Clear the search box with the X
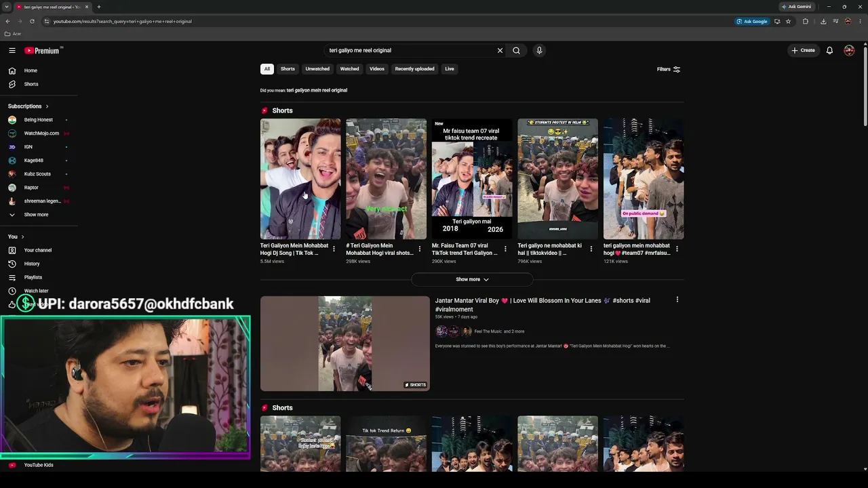 tap(500, 50)
